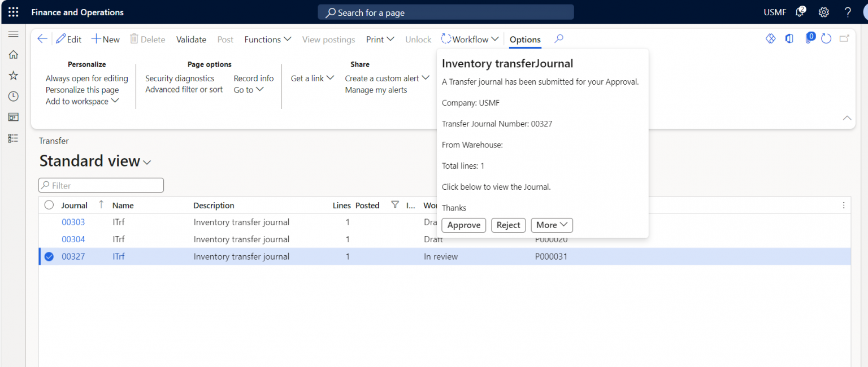
Task: Select the header select-all checkbox
Action: click(x=49, y=204)
